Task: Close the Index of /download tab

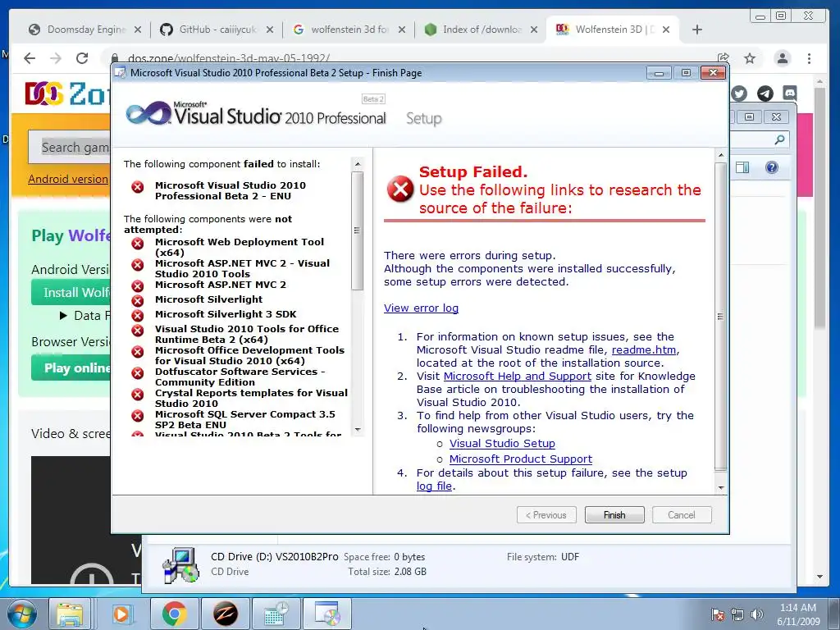Action: [534, 30]
